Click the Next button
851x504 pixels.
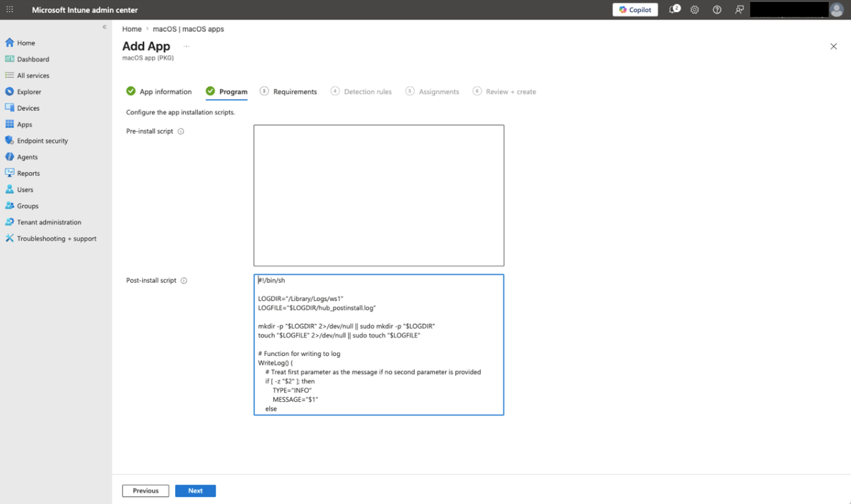195,490
